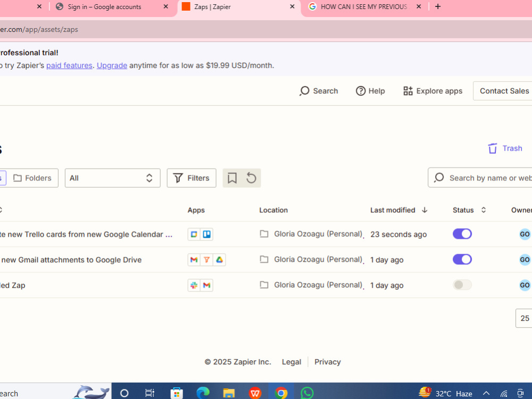Screen dimensions: 532x399
Task: Open File Explorer from the taskbar
Action: coord(229,393)
